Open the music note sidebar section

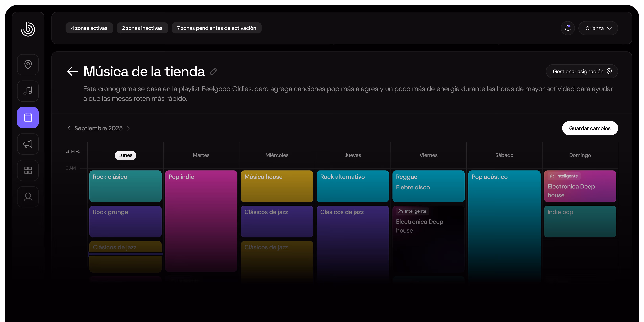[28, 91]
